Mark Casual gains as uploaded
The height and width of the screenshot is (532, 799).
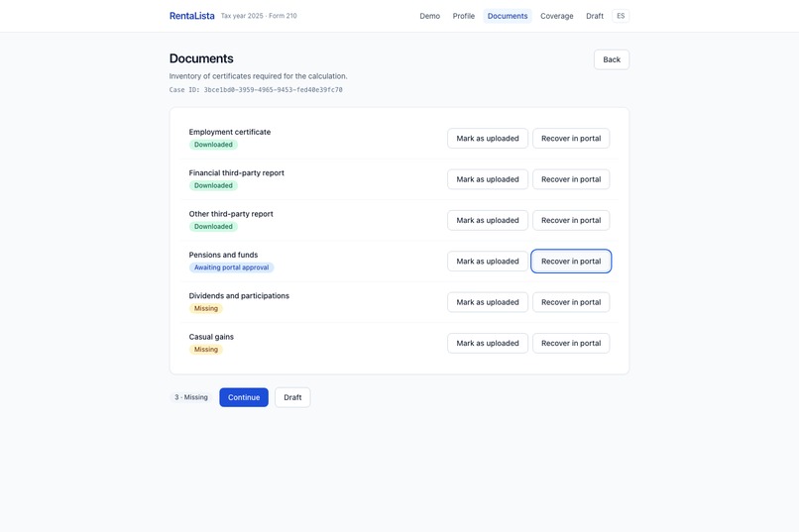pyautogui.click(x=487, y=343)
